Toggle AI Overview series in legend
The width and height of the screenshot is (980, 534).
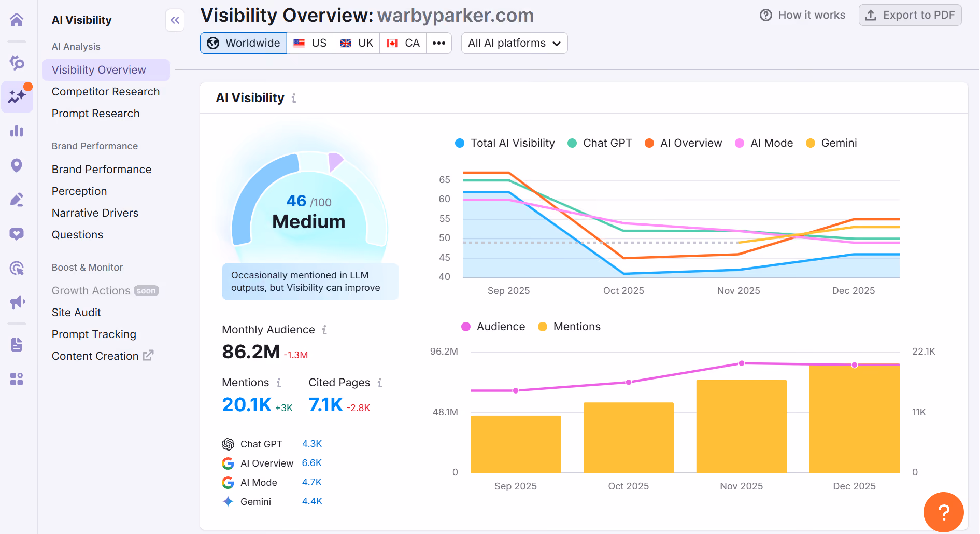tap(683, 143)
